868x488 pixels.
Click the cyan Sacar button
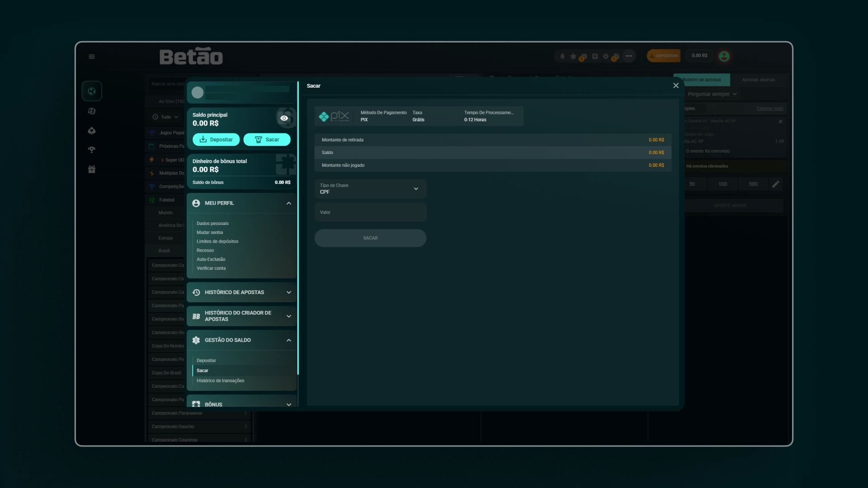point(267,140)
